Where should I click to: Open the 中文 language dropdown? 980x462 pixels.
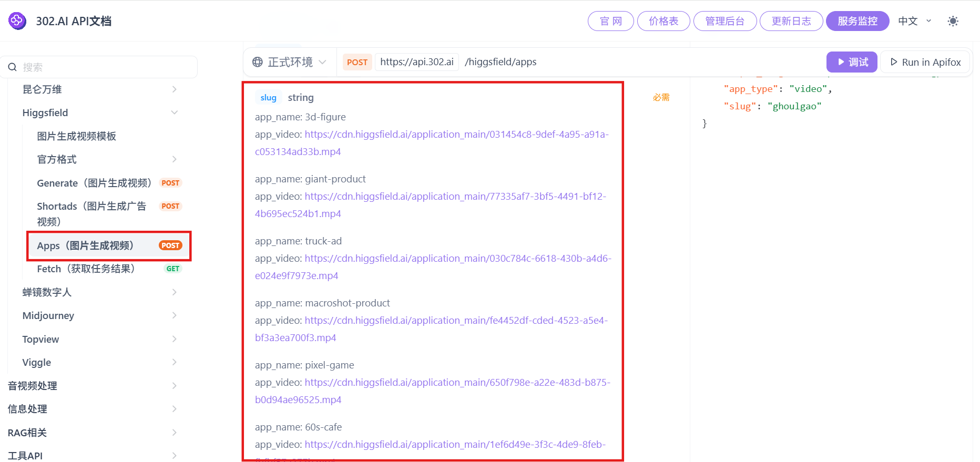click(915, 21)
